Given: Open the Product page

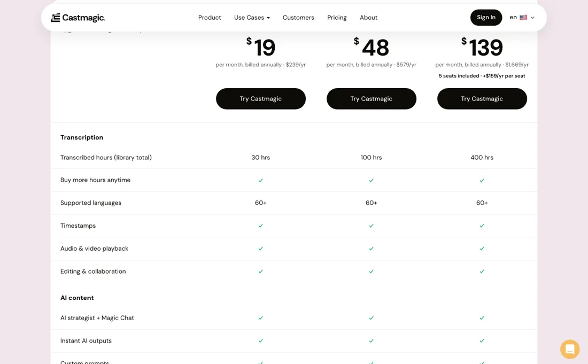Looking at the screenshot, I should 210,18.
